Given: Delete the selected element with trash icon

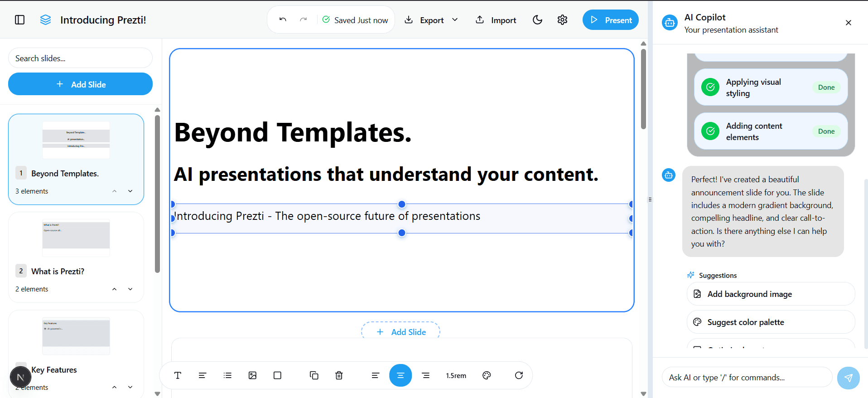Looking at the screenshot, I should pyautogui.click(x=339, y=375).
